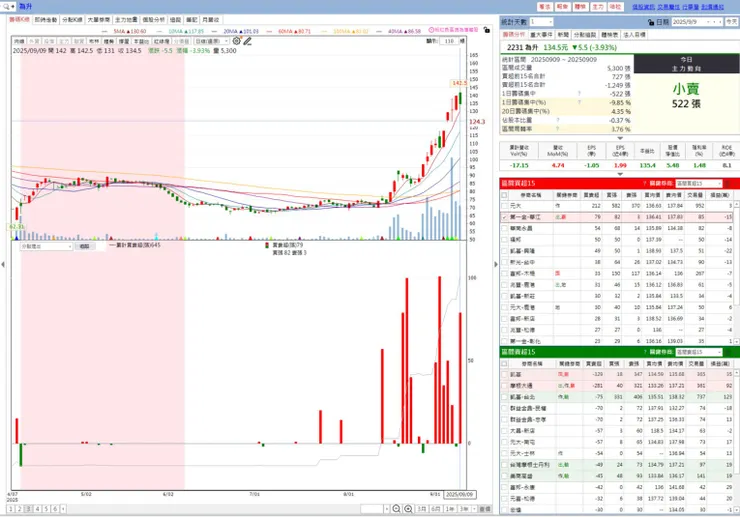
Task: Click the 20MA legend color line
Action: click(x=216, y=31)
